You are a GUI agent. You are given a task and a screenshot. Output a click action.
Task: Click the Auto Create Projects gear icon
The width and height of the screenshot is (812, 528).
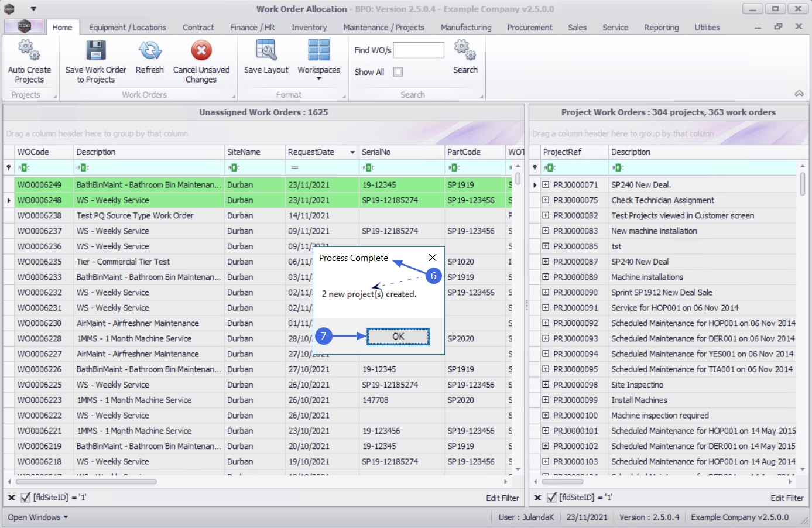(29, 50)
